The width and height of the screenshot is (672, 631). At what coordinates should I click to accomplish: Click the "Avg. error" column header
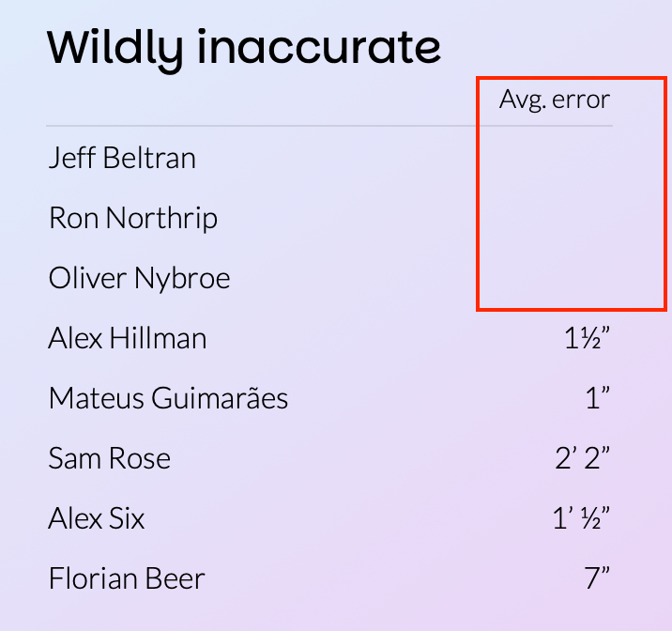click(x=554, y=100)
